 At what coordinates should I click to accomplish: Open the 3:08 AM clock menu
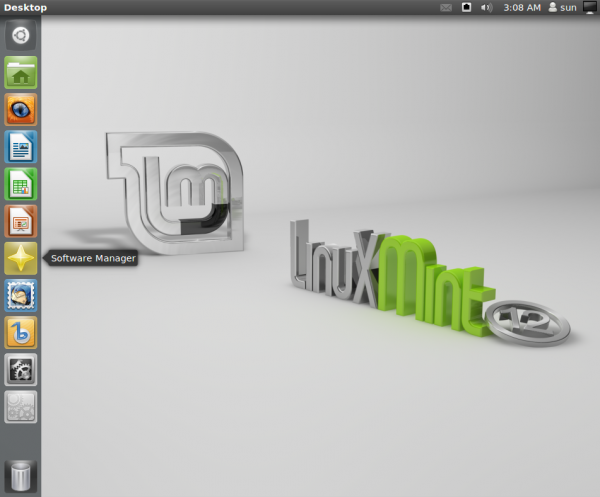point(522,8)
